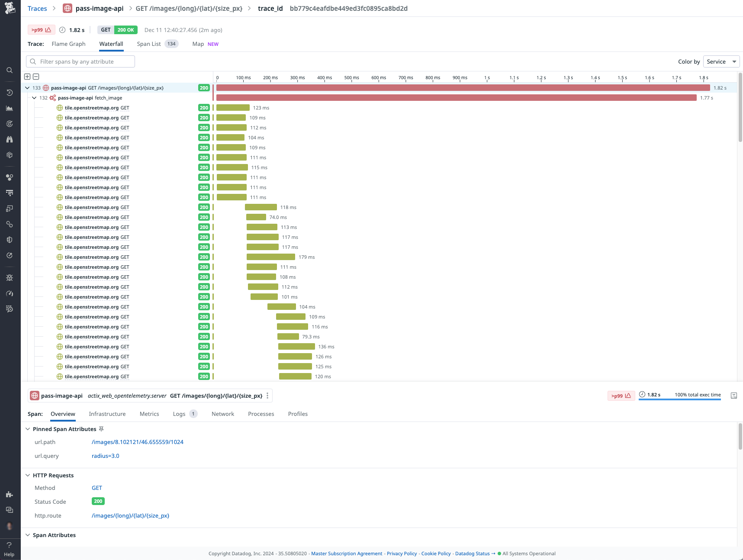Open the Color by Service dropdown
The height and width of the screenshot is (560, 743).
[720, 61]
